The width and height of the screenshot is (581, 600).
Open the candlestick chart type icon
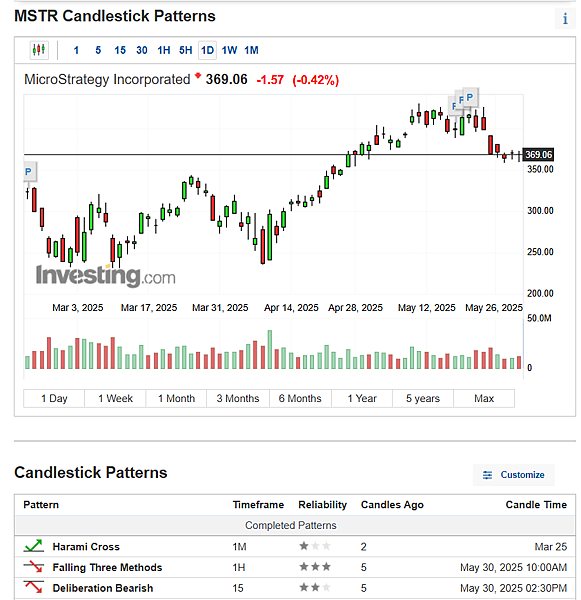pos(39,50)
